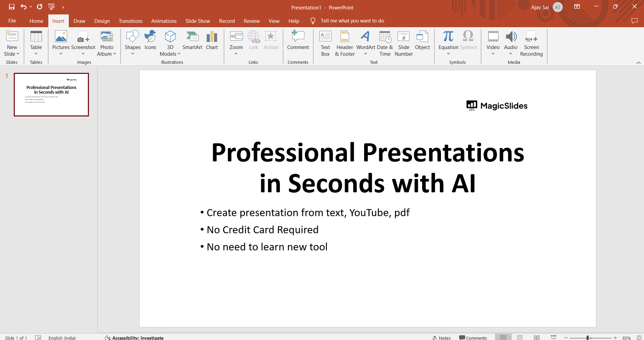Toggle the Notes pane in status bar
Screen dimensions: 644x340
pyautogui.click(x=442, y=338)
